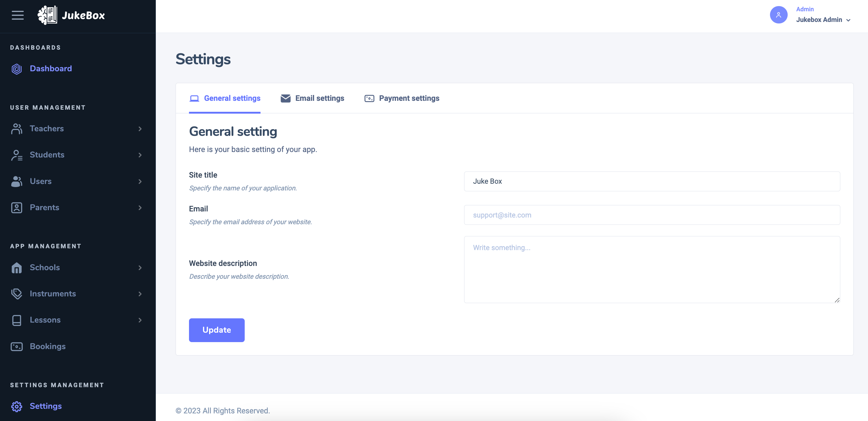Click the Site title input field
The height and width of the screenshot is (421, 868).
pyautogui.click(x=652, y=181)
